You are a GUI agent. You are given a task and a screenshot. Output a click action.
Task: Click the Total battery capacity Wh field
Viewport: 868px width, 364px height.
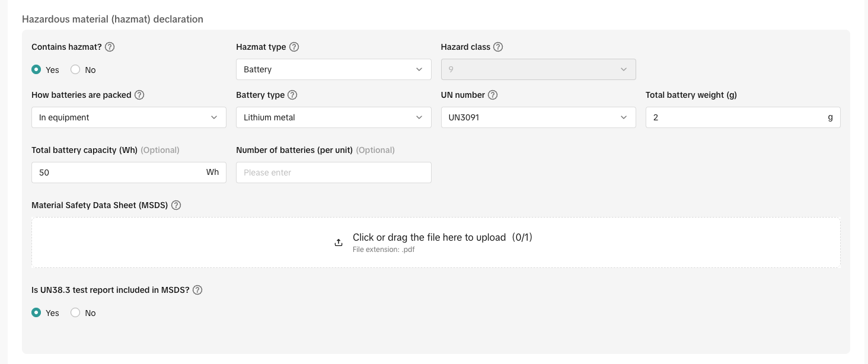[x=119, y=173]
